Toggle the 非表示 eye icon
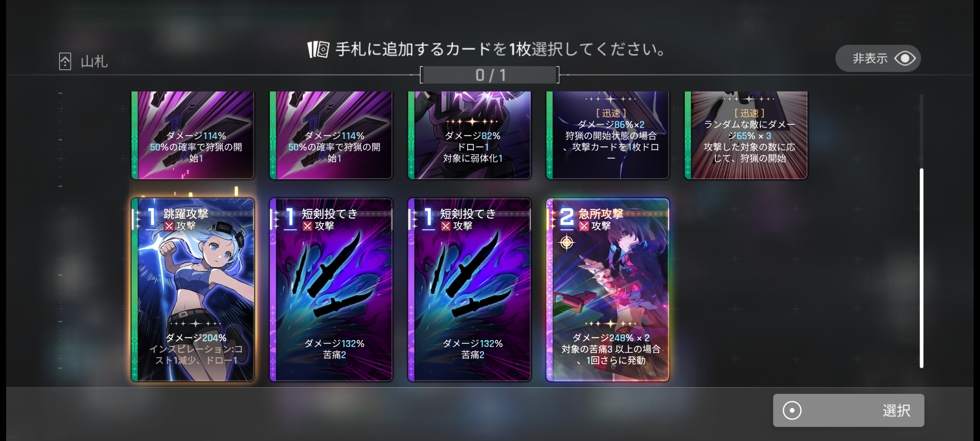Image resolution: width=980 pixels, height=441 pixels. tap(905, 58)
